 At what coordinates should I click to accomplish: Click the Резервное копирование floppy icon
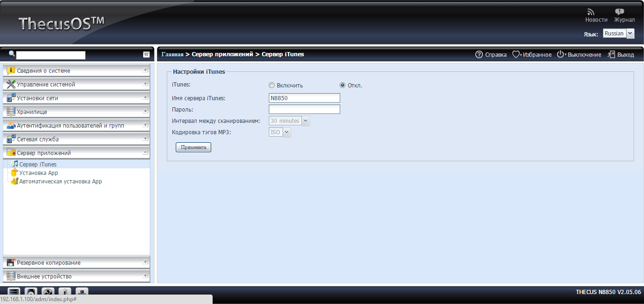point(11,262)
